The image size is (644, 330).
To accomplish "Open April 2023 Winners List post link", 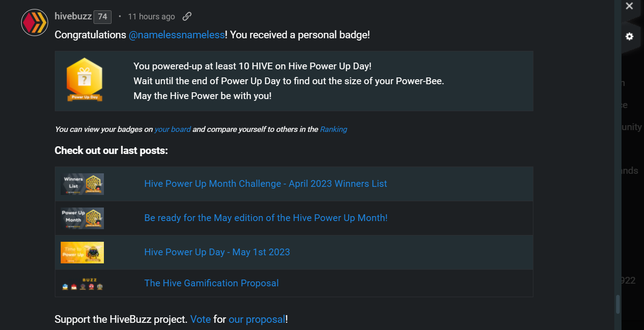I will tap(265, 184).
